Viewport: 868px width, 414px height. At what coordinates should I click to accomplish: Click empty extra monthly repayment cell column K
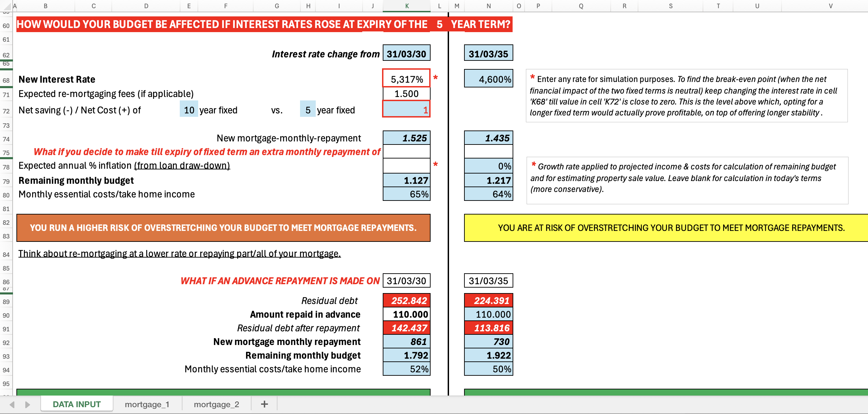click(406, 151)
